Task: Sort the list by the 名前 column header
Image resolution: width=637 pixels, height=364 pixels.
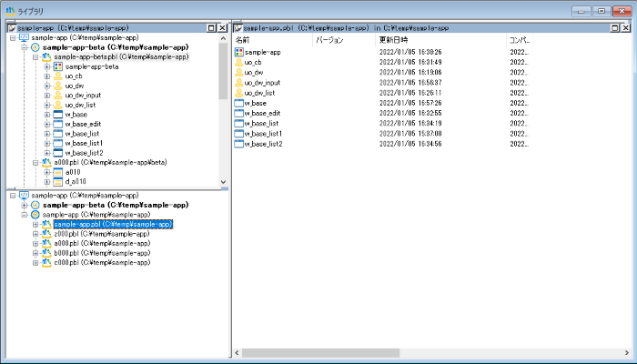Action: point(271,40)
